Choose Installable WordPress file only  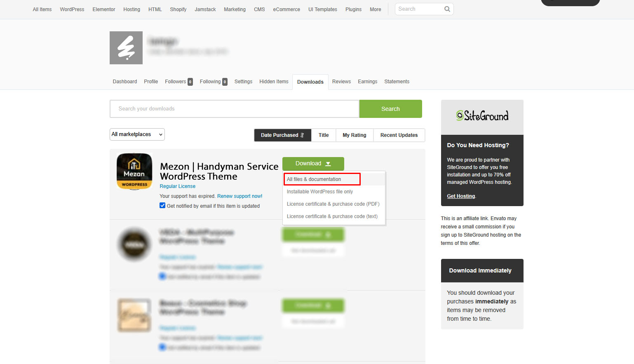tap(319, 192)
